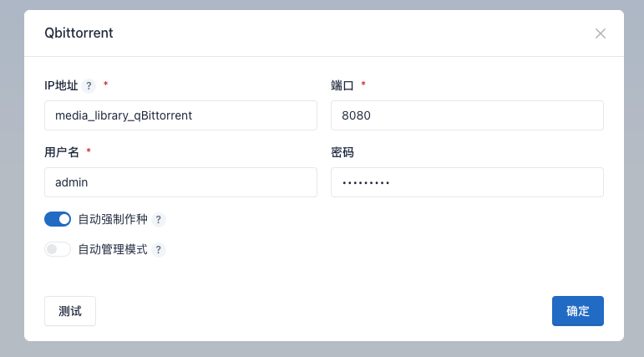Click the help icon beside IP地址
This screenshot has height=357, width=644.
click(89, 85)
